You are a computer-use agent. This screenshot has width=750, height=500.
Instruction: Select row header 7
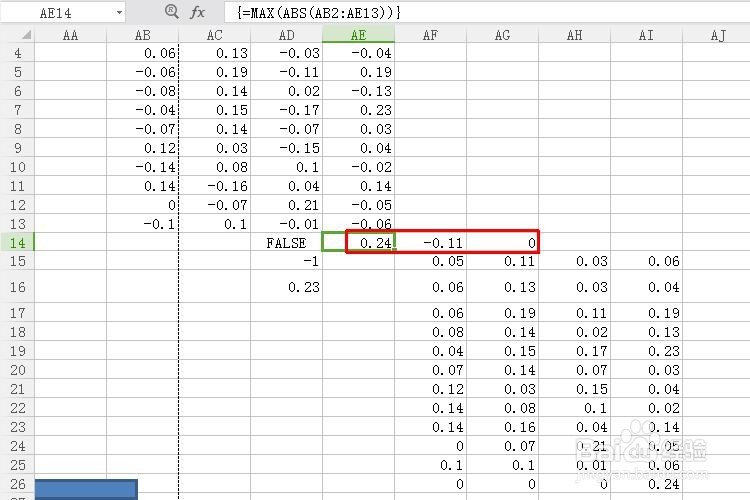(18, 110)
